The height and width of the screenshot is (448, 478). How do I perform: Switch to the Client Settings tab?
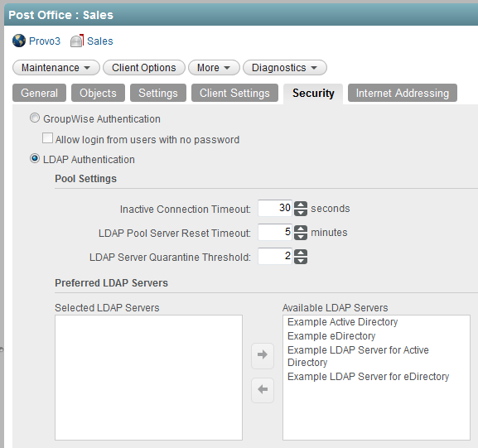[234, 93]
